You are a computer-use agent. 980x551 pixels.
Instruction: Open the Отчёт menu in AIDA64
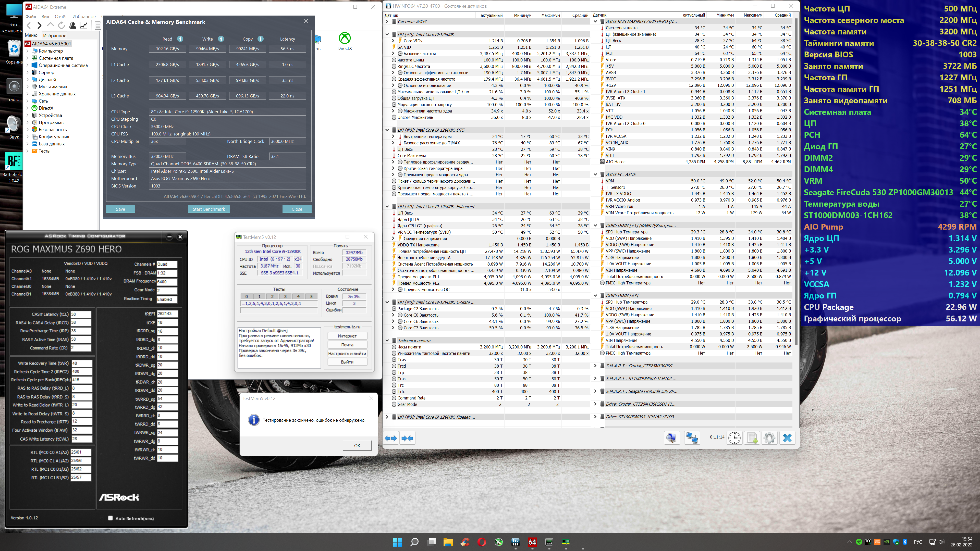[x=60, y=16]
